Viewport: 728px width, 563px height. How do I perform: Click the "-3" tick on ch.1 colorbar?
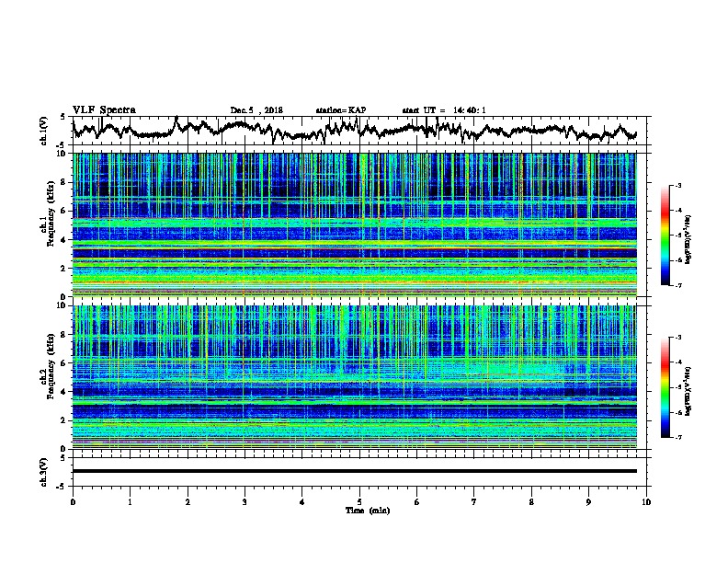678,185
